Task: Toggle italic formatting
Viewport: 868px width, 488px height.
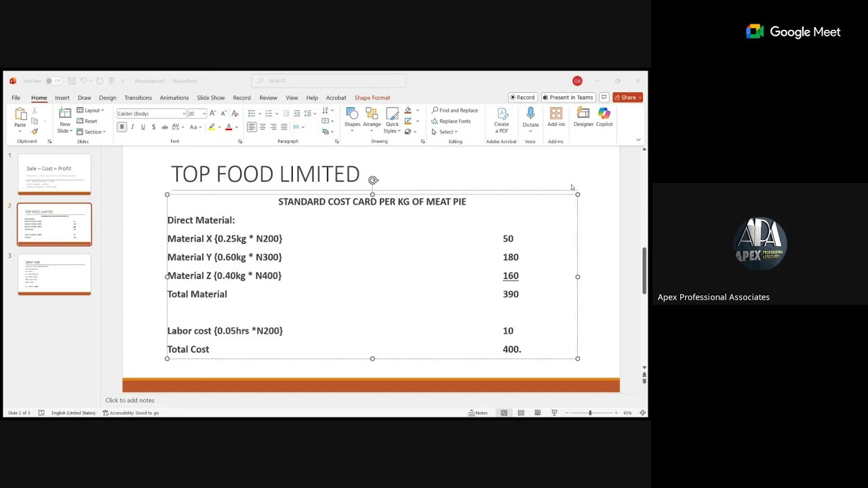Action: pyautogui.click(x=132, y=127)
